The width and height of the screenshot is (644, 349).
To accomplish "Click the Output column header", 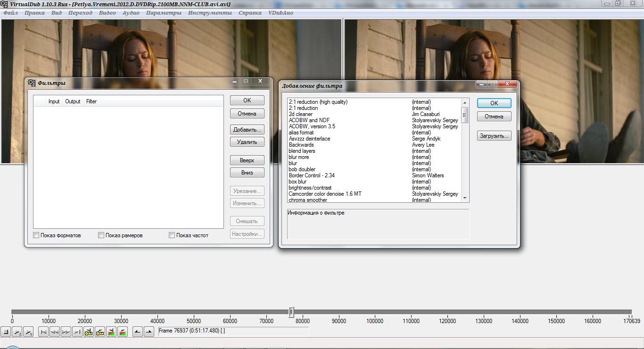I will pyautogui.click(x=73, y=101).
